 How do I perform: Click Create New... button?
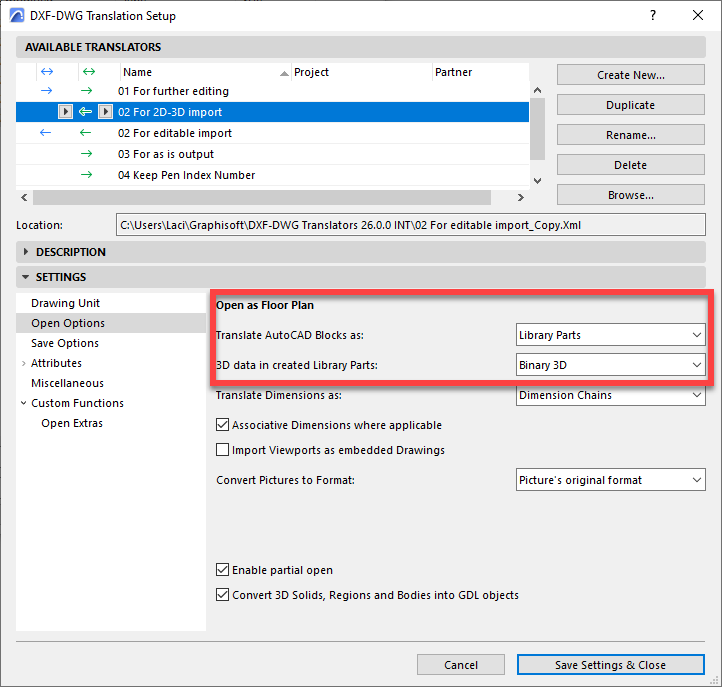(x=631, y=75)
